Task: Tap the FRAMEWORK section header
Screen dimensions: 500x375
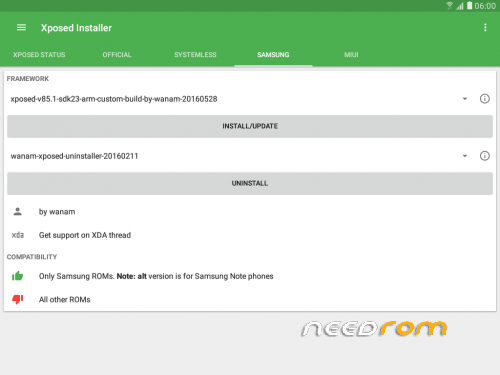Action: point(28,79)
